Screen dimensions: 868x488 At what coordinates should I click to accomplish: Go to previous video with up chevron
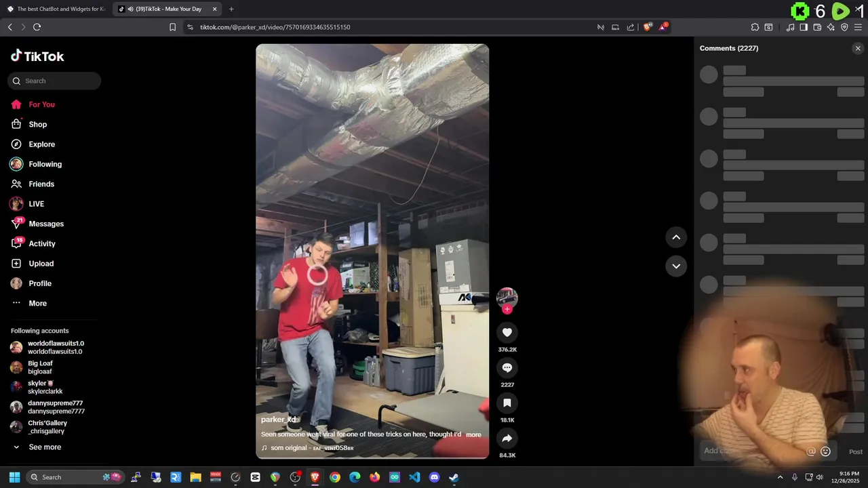click(676, 237)
